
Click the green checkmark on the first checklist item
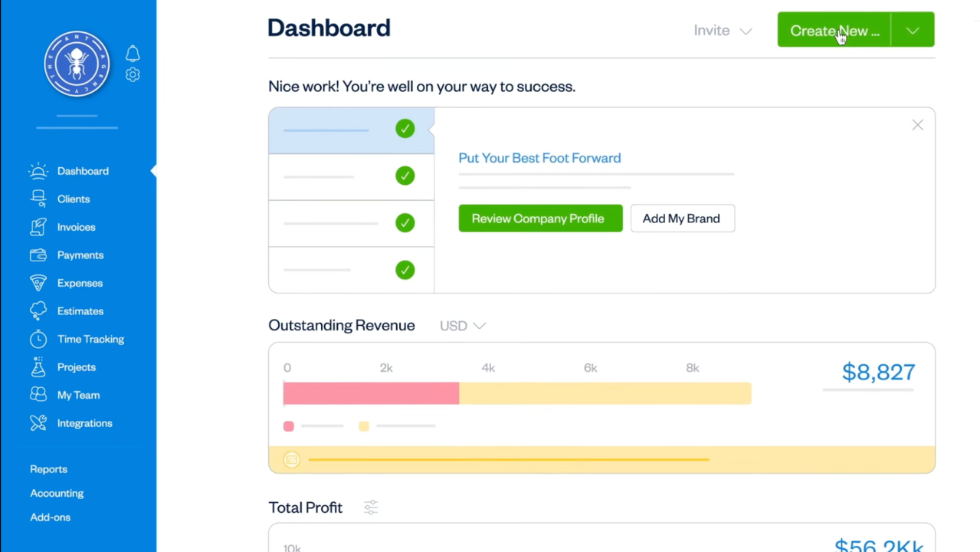[x=405, y=128]
